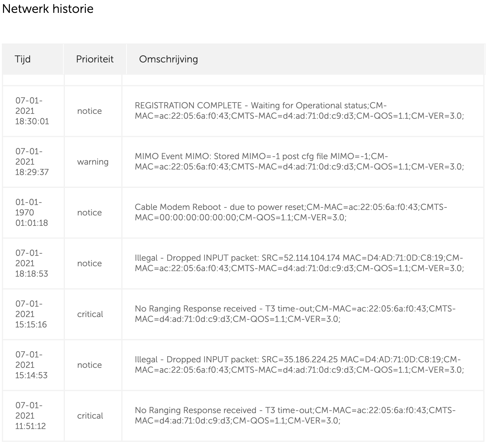Screen dimensions: 490x448
Task: Click the Tijd column header
Action: [x=23, y=59]
